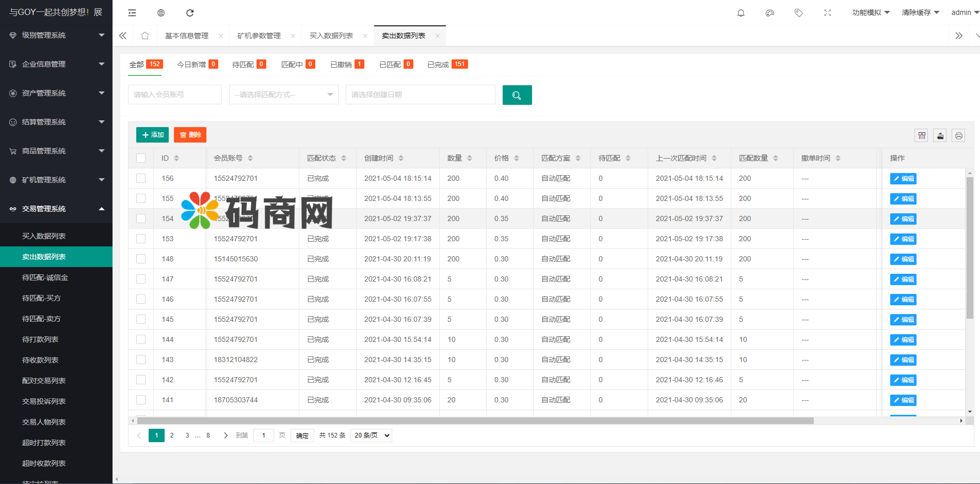Click page 2 in the pagination bar
The width and height of the screenshot is (980, 484).
tap(172, 435)
